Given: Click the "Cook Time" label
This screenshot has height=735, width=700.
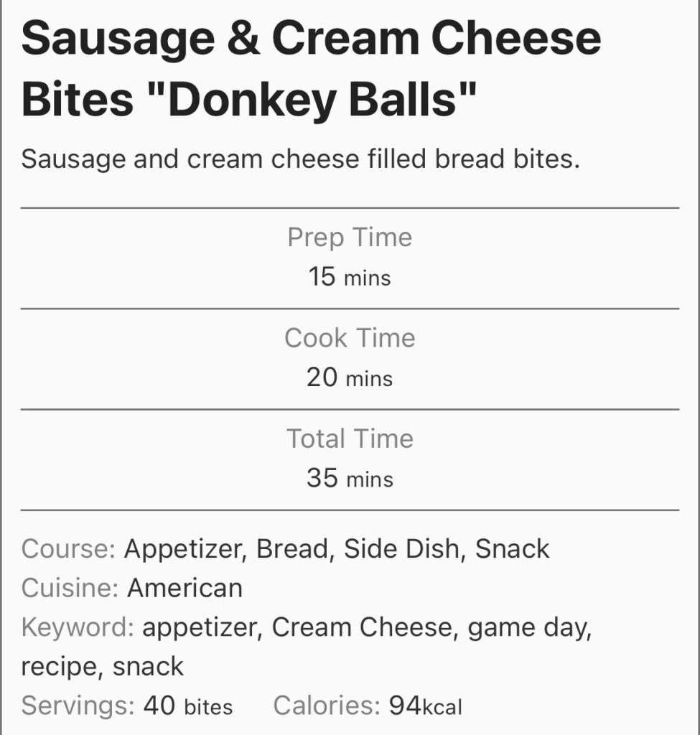Looking at the screenshot, I should 350,338.
